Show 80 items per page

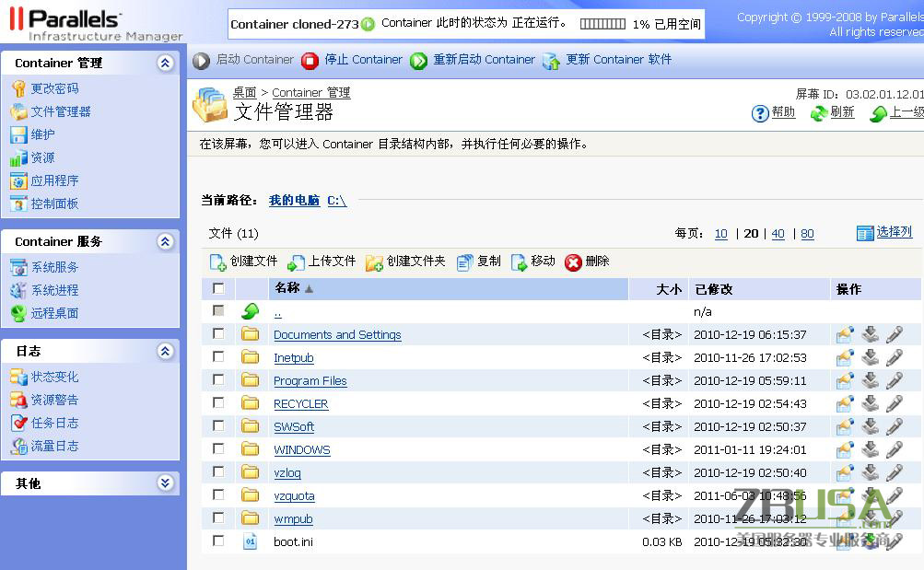point(807,234)
